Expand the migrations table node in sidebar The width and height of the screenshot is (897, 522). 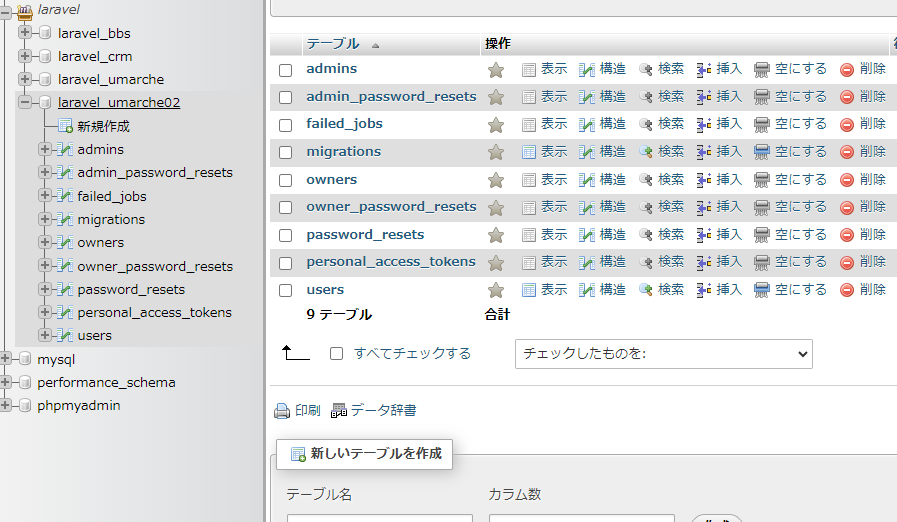(x=44, y=220)
